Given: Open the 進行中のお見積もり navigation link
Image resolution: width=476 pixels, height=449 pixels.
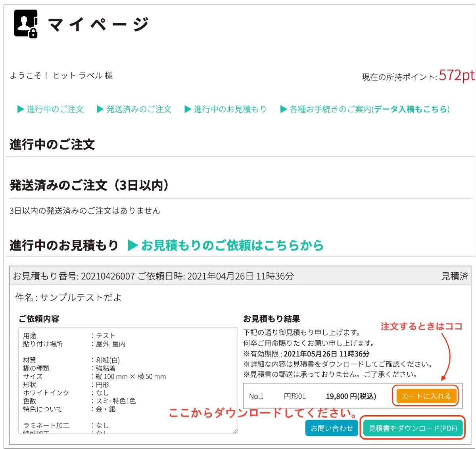Looking at the screenshot, I should pyautogui.click(x=229, y=109).
